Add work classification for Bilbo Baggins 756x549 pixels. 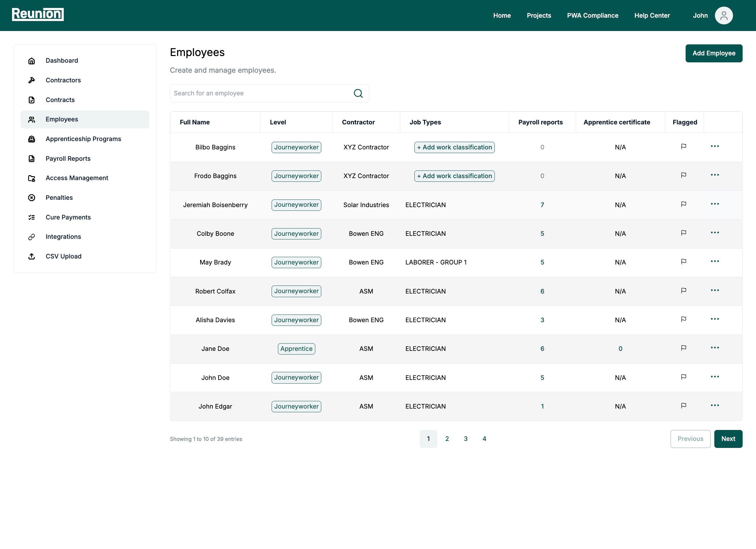[x=454, y=147]
